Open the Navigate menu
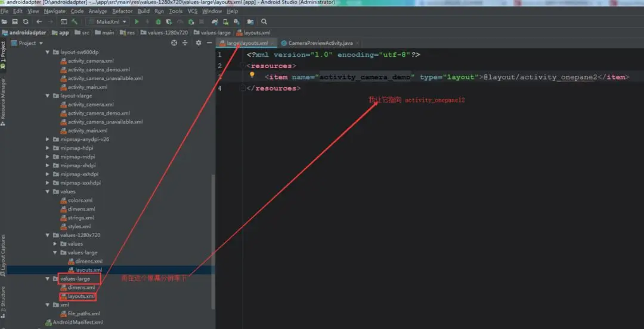The width and height of the screenshot is (644, 329). [54, 11]
